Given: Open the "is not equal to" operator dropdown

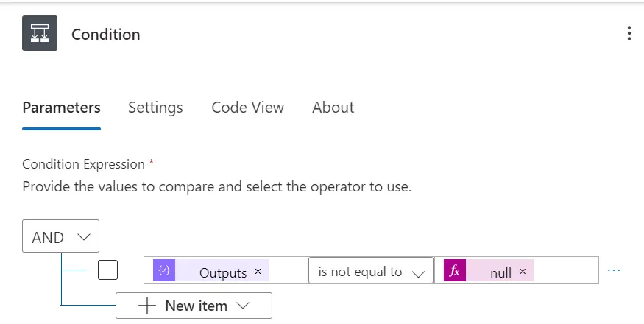Looking at the screenshot, I should tap(371, 270).
